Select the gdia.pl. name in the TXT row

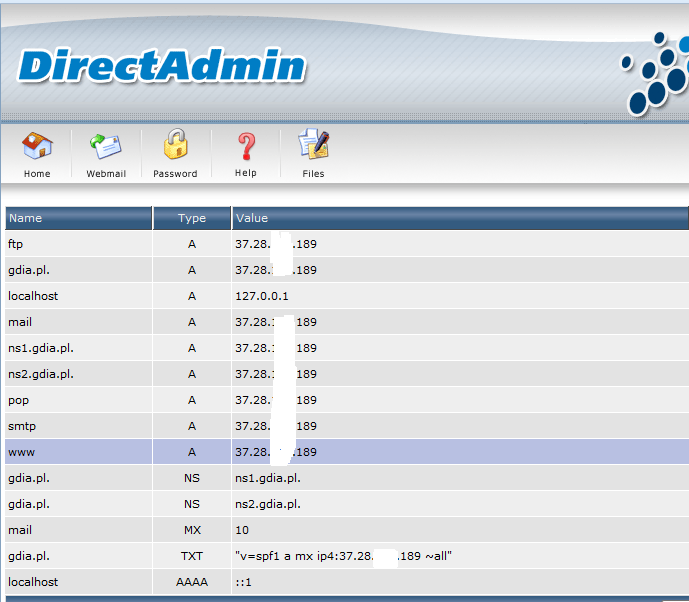coord(29,556)
